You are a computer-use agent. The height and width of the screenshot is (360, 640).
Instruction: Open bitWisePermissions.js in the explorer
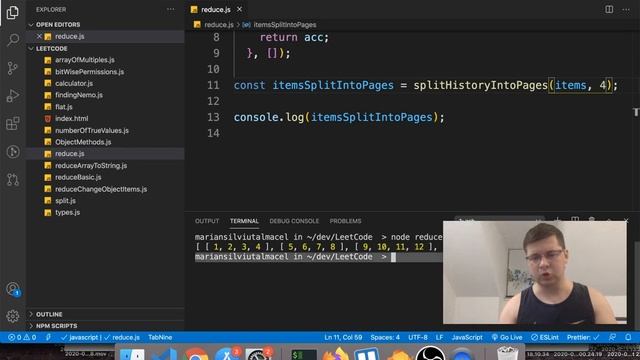pos(89,72)
